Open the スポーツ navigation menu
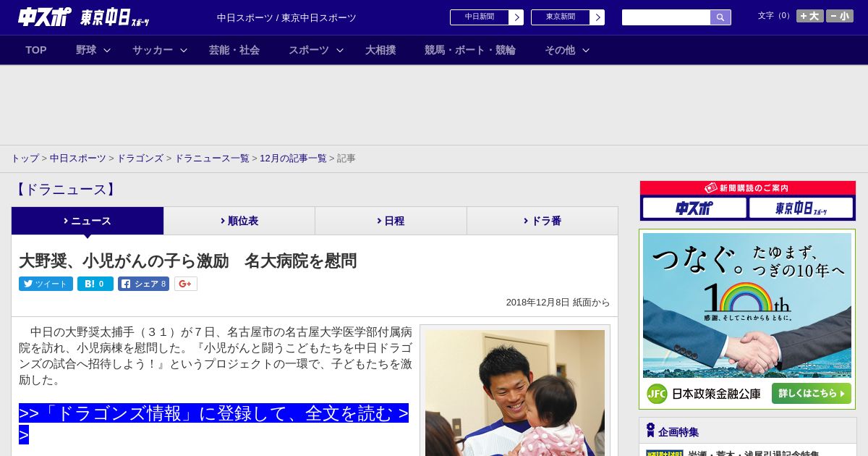The width and height of the screenshot is (868, 456). [309, 50]
